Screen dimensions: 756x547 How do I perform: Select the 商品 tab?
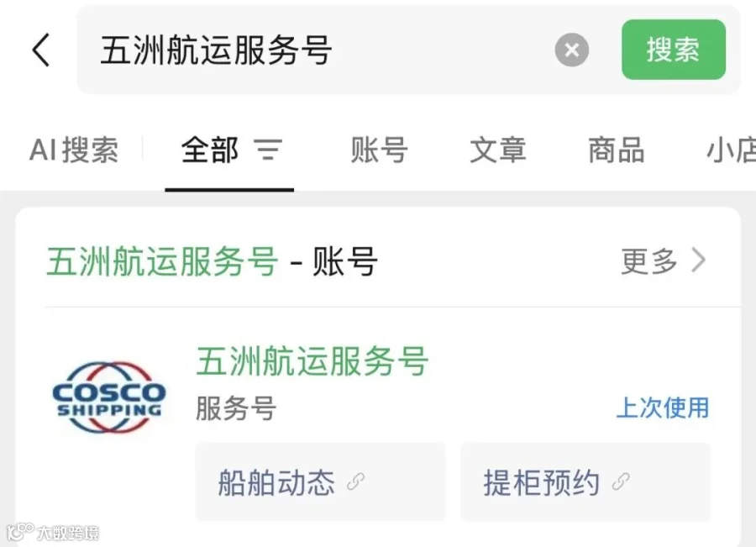pos(617,150)
